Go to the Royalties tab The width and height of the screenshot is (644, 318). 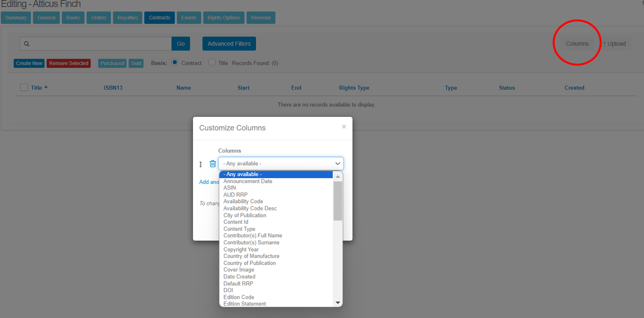tap(127, 18)
